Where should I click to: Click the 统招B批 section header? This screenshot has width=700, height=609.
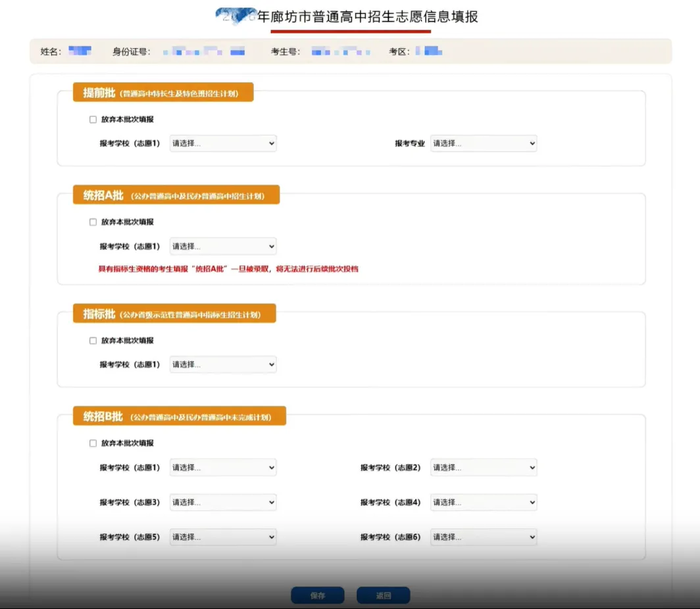(180, 416)
